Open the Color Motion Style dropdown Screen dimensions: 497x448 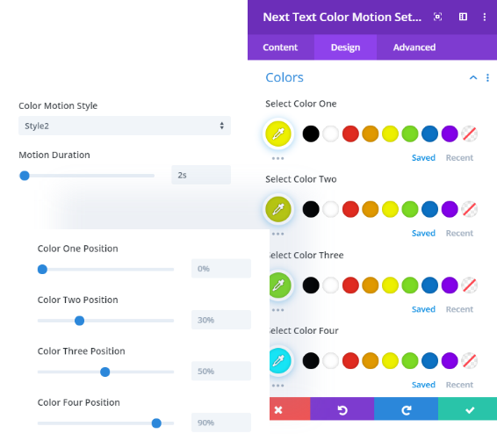[x=125, y=126]
